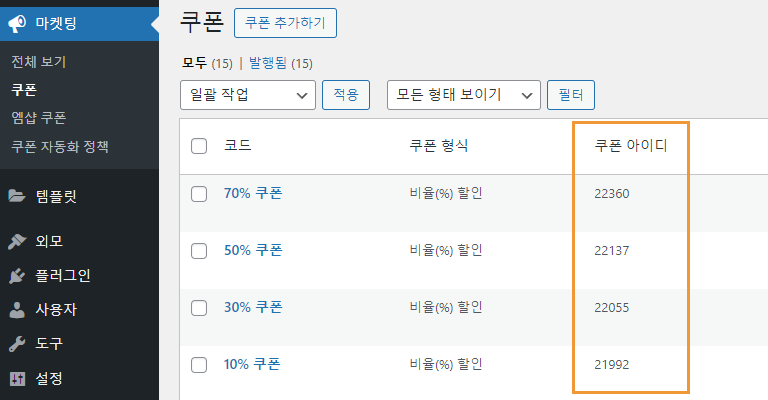Tick the checkbox for 10% 쿠폰
The height and width of the screenshot is (400, 768).
tap(199, 365)
